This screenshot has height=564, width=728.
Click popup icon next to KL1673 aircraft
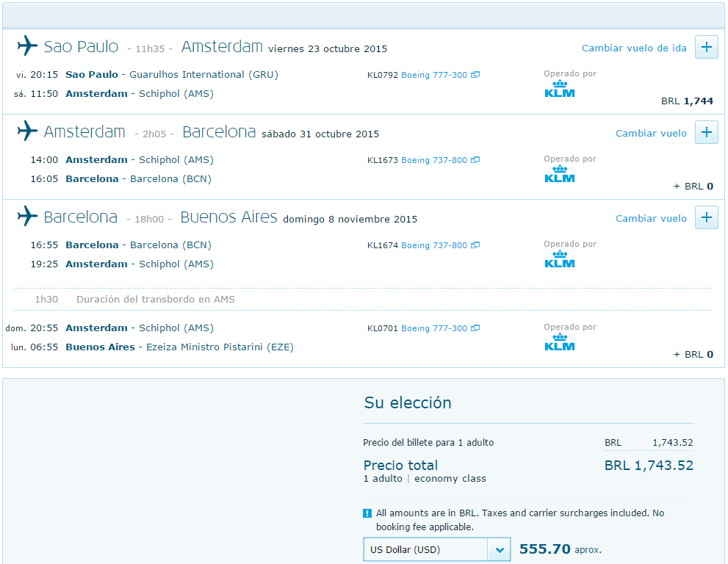click(475, 159)
